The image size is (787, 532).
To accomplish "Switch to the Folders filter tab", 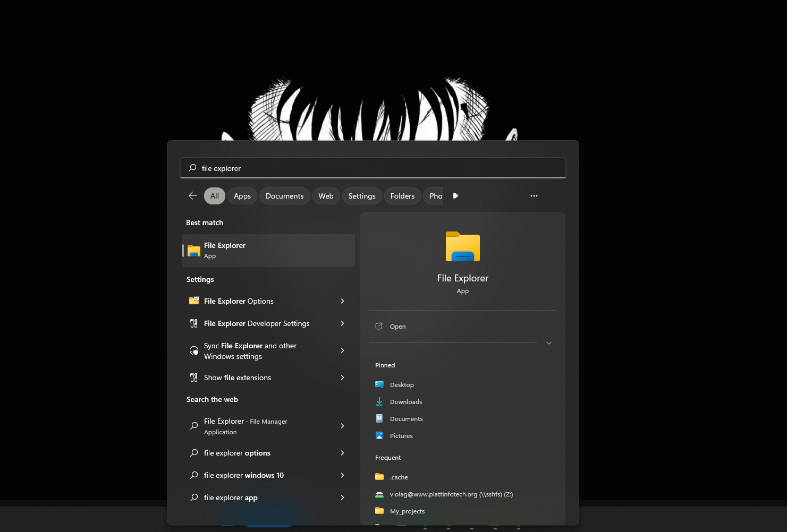I will (402, 196).
